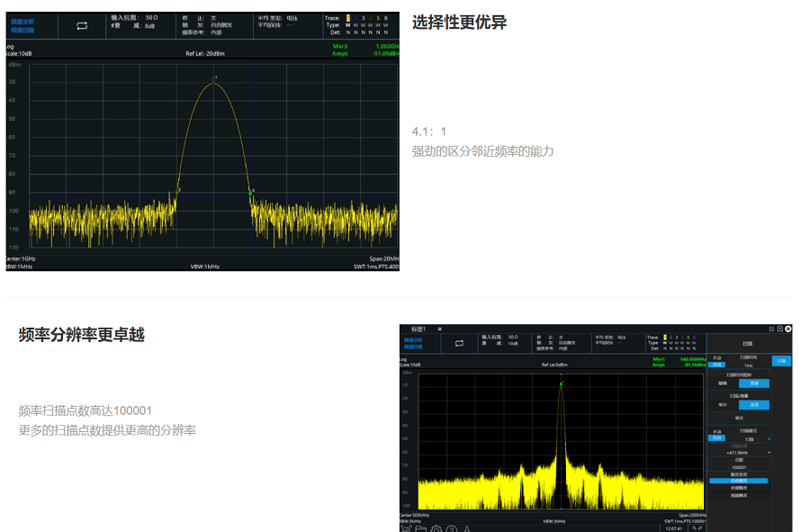Select 自由触发 trigger type option
The width and height of the screenshot is (810, 532).
coord(738,481)
